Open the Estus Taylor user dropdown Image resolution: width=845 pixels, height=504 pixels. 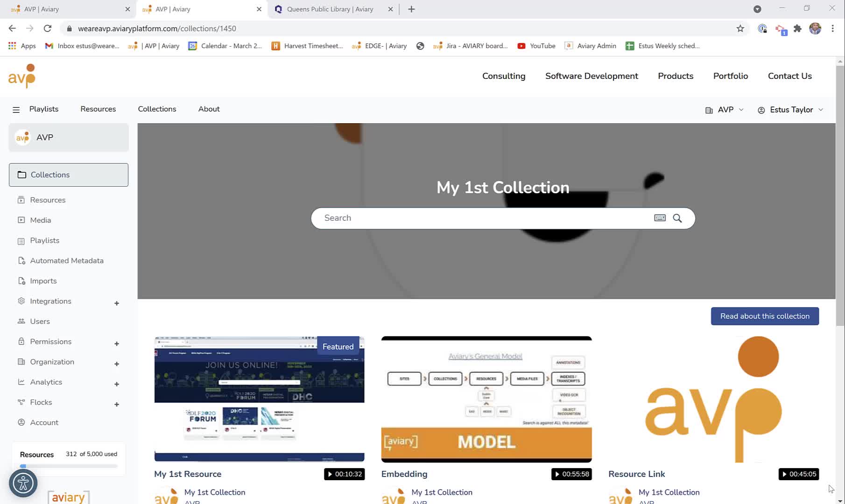coord(790,110)
